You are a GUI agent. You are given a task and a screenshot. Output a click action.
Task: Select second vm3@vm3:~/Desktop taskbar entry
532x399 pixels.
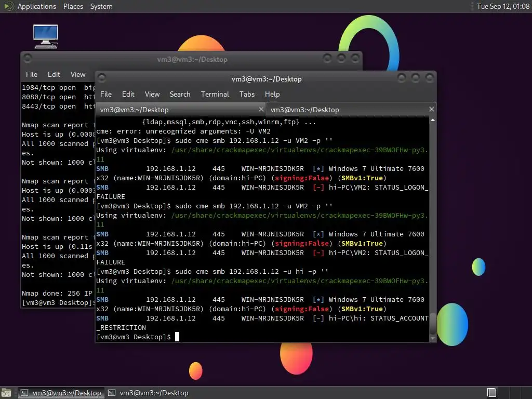[x=148, y=393]
